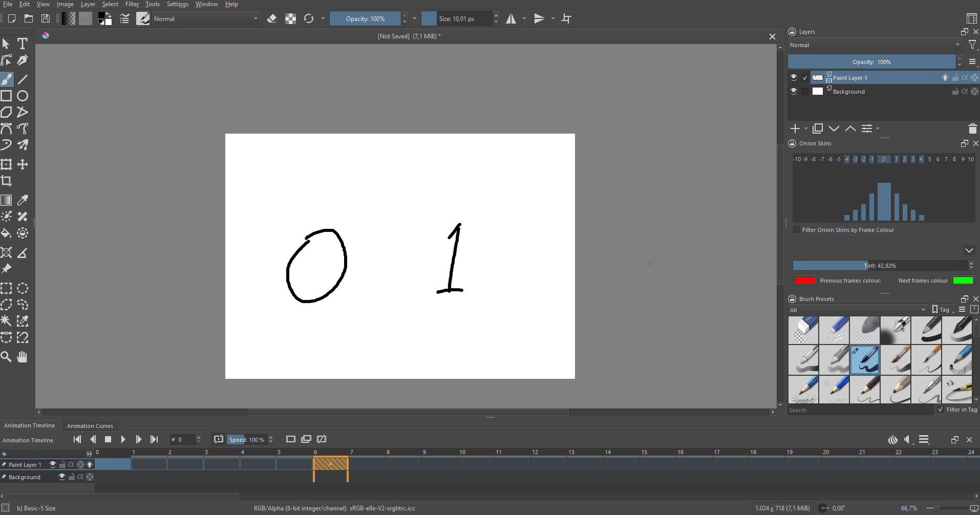Image resolution: width=980 pixels, height=515 pixels.
Task: Select the Text tool in toolbox
Action: coord(23,44)
